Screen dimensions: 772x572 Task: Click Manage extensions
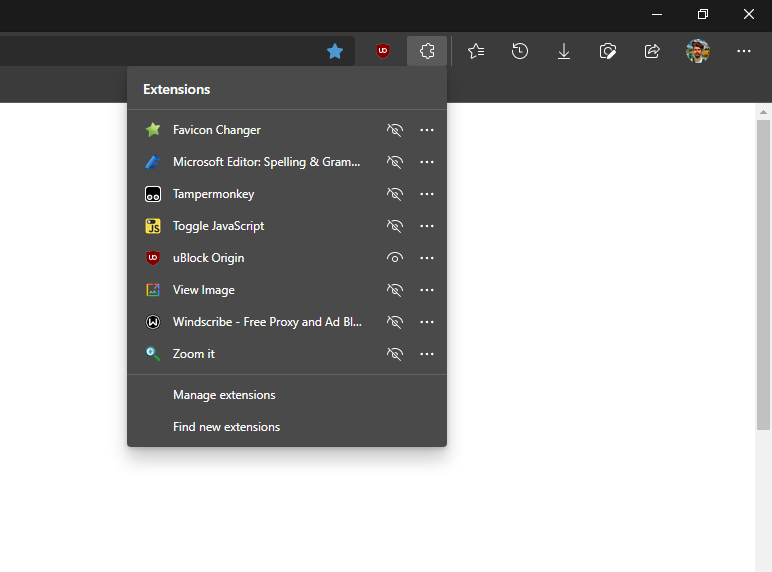287,395
